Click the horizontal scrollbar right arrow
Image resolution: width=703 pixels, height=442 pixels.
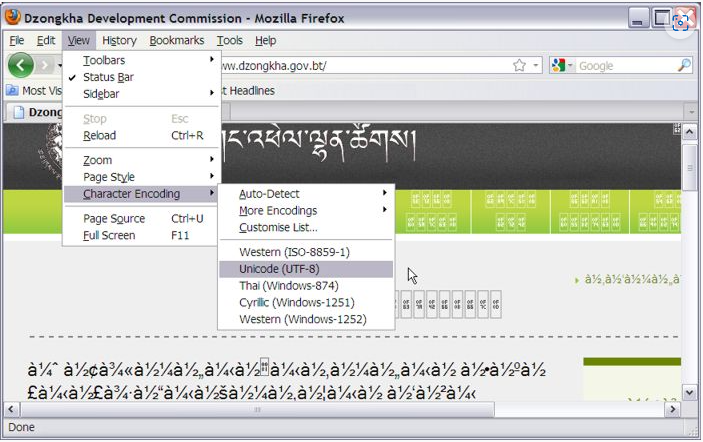[x=673, y=409]
